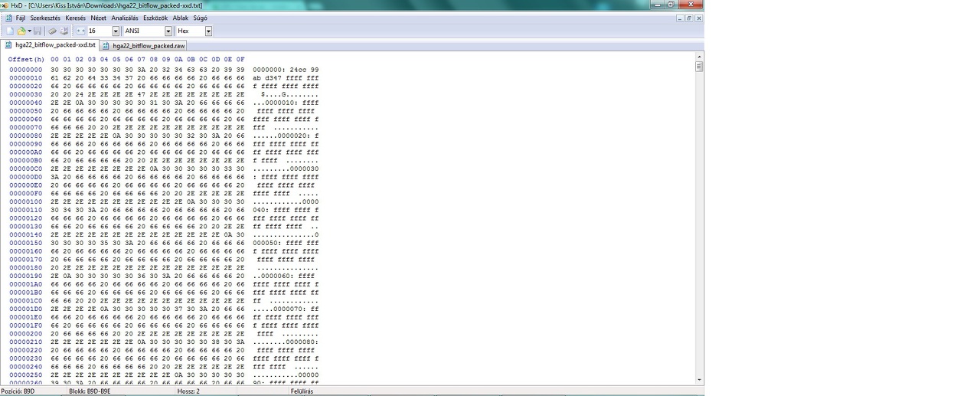980x396 pixels.
Task: Click the New file toolbar icon
Action: point(10,31)
